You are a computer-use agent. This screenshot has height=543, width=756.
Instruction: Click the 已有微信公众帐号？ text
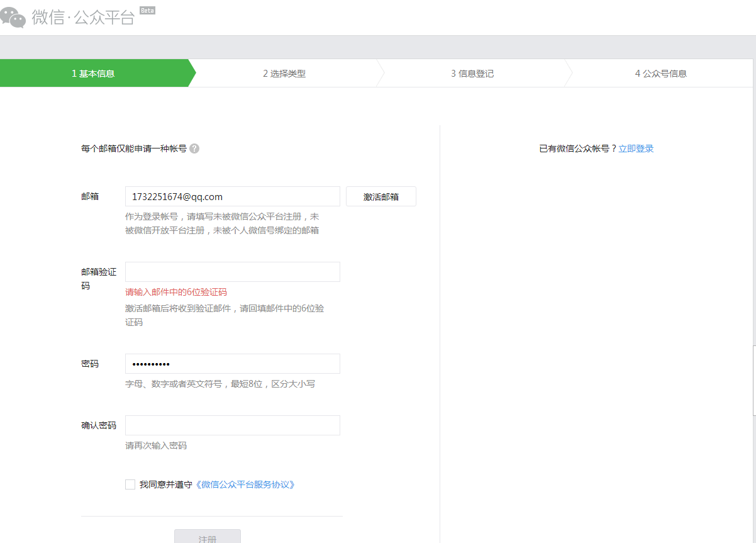(x=578, y=148)
